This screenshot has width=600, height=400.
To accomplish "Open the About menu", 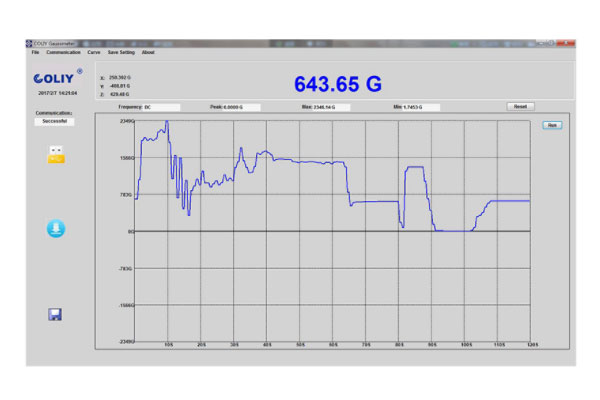I will (x=148, y=52).
